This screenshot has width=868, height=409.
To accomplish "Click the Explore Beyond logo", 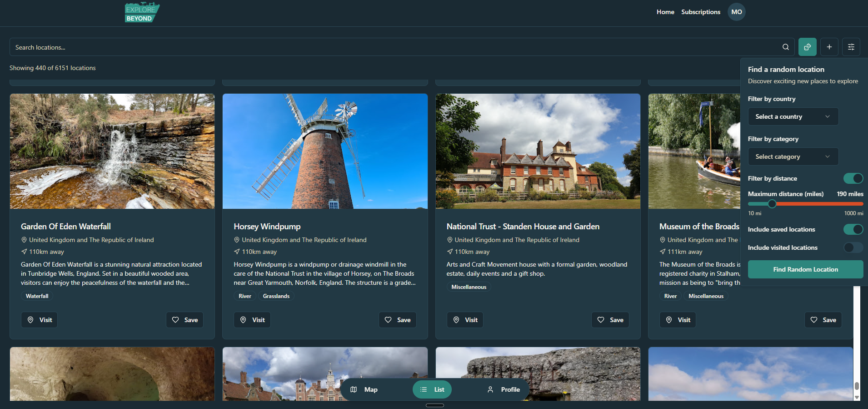I will click(142, 12).
